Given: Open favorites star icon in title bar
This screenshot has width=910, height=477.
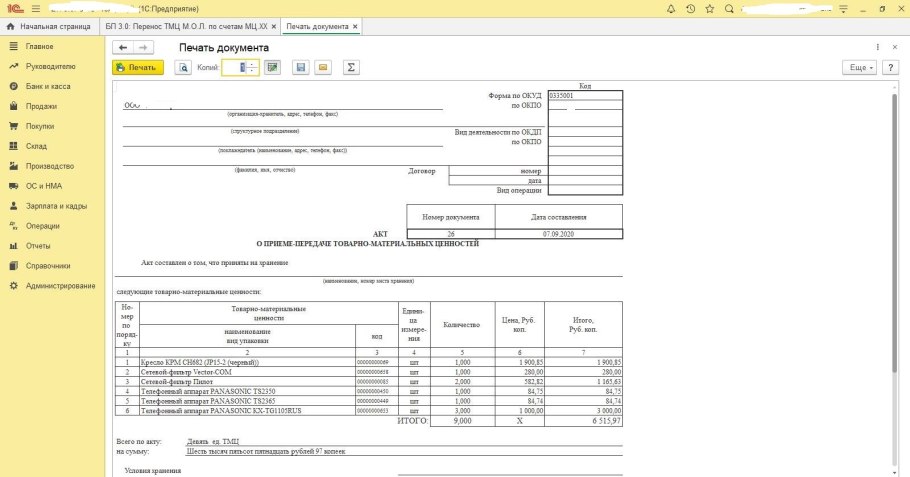Looking at the screenshot, I should coord(712,8).
